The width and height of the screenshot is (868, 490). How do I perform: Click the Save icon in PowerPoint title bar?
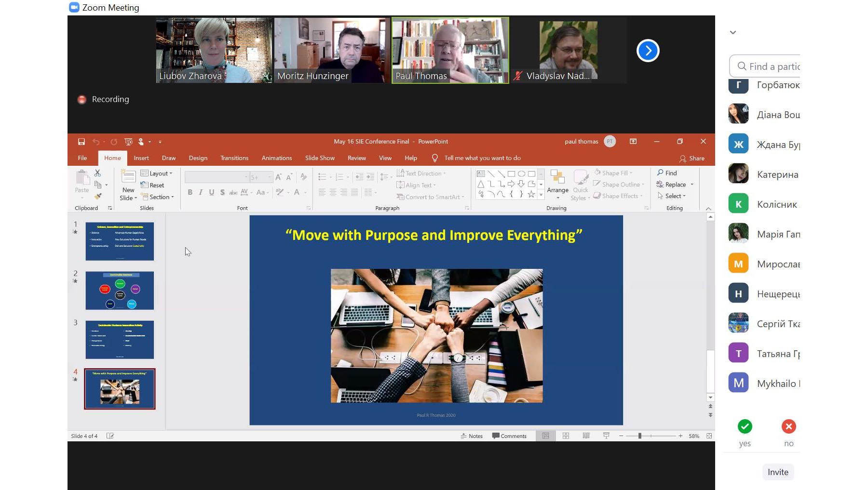(x=81, y=142)
